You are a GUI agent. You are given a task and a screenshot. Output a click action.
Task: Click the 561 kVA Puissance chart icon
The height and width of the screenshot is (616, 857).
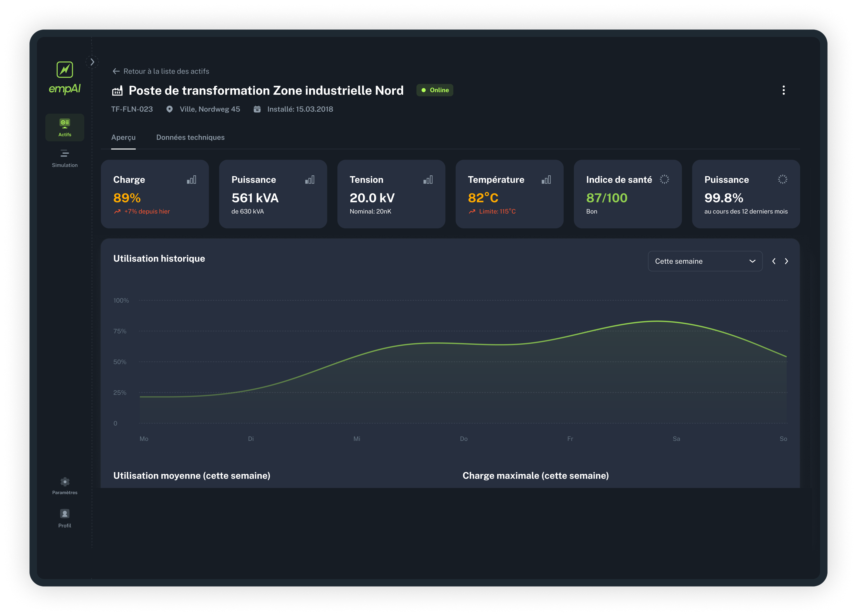309,180
